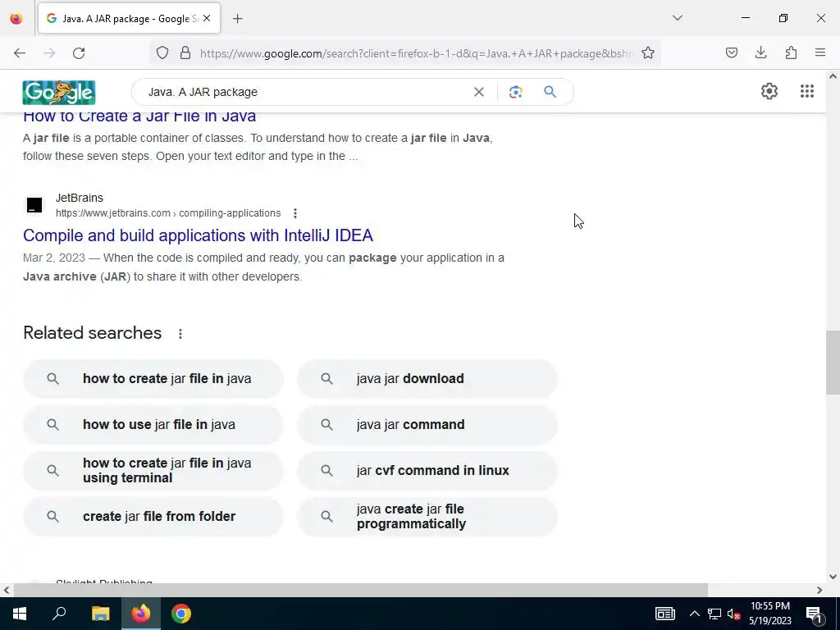The height and width of the screenshot is (630, 840).
Task: Click into the Google search field
Action: [x=305, y=92]
